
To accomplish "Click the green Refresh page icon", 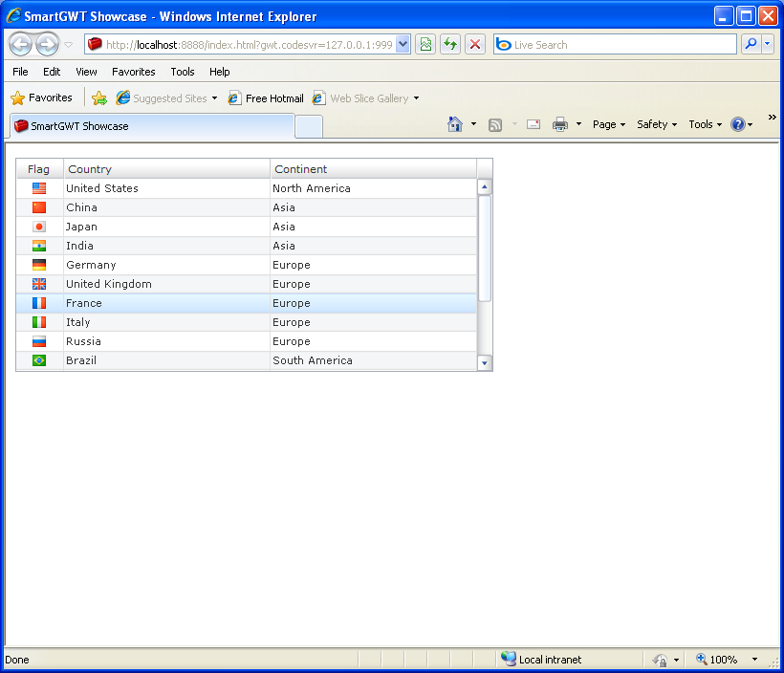I will click(450, 45).
